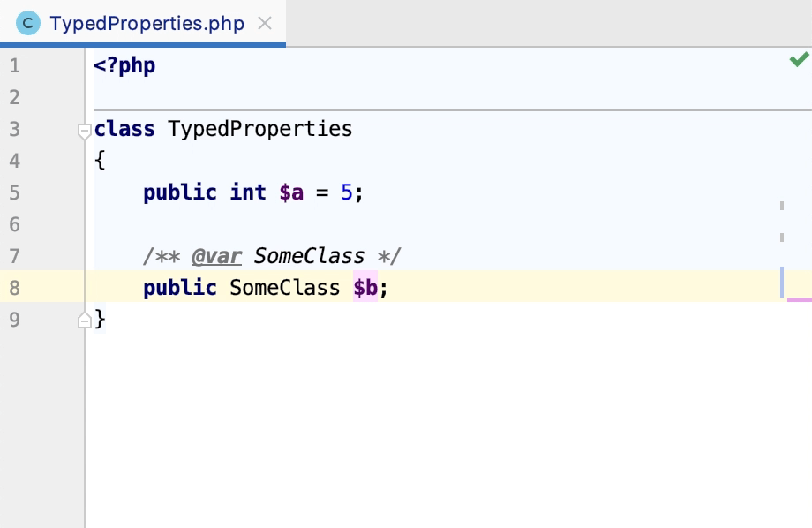This screenshot has width=812, height=528.
Task: Place caret on the $a property name
Action: pyautogui.click(x=291, y=192)
